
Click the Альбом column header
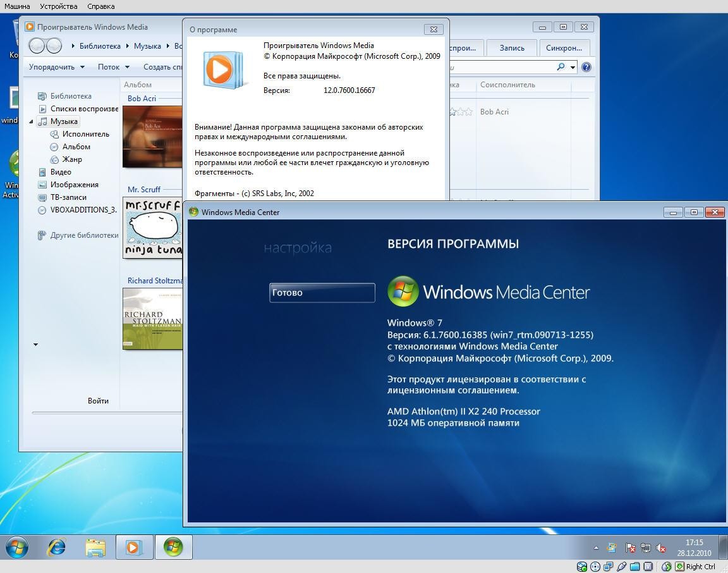pos(137,85)
